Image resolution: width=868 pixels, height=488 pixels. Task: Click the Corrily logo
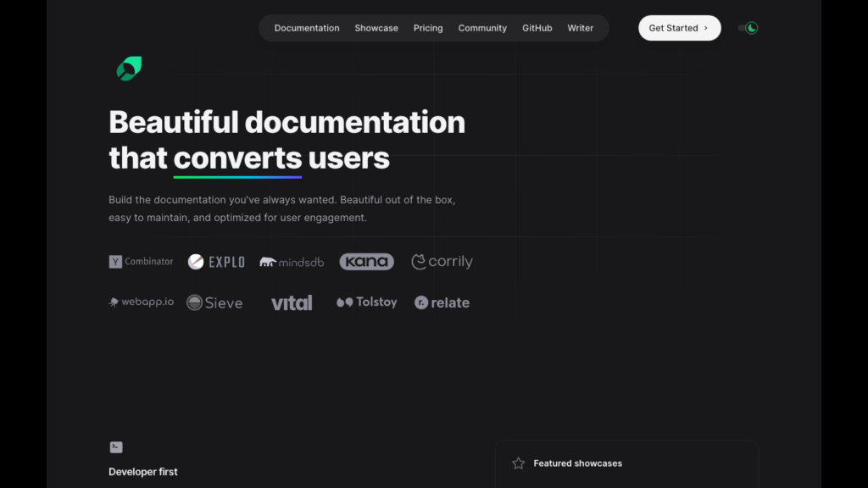coord(442,262)
